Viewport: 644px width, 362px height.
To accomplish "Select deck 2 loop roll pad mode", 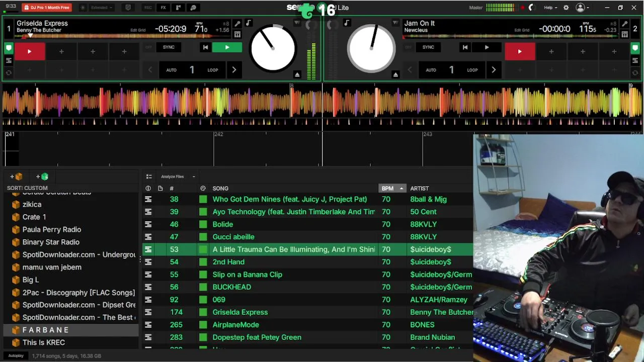I will 635,73.
